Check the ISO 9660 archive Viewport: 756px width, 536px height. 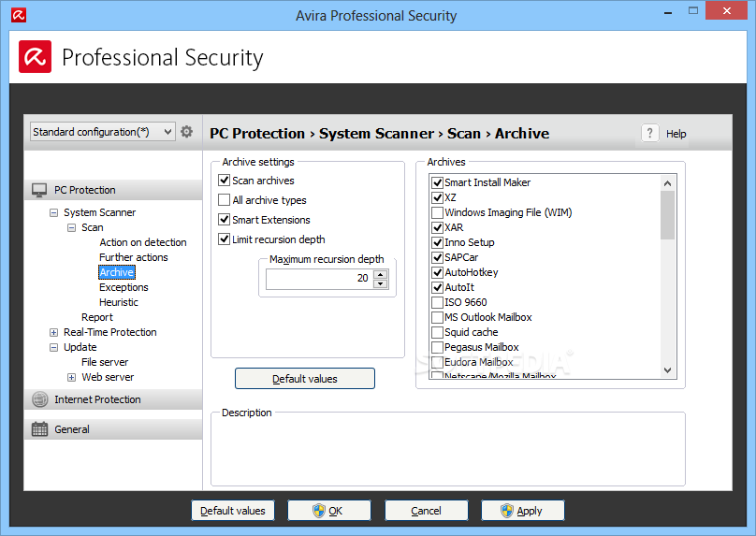point(437,302)
